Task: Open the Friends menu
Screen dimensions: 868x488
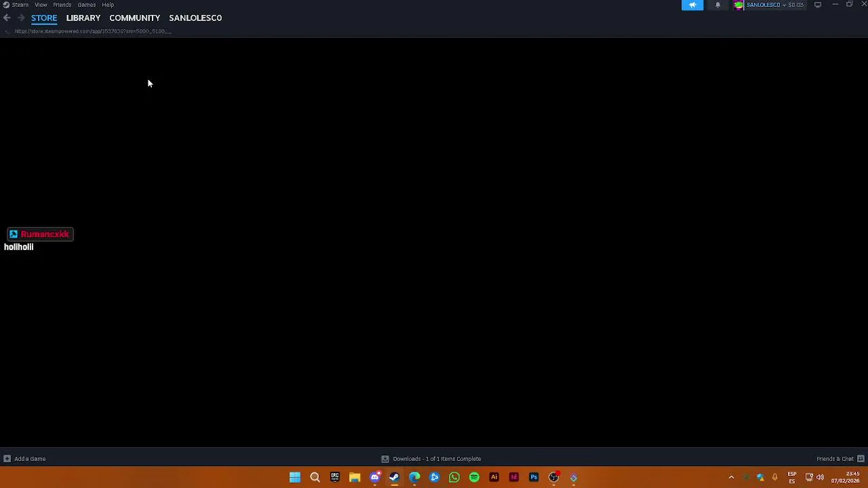Action: click(x=62, y=5)
